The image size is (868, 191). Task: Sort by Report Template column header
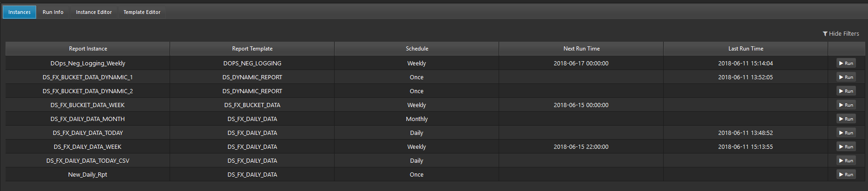(252, 49)
